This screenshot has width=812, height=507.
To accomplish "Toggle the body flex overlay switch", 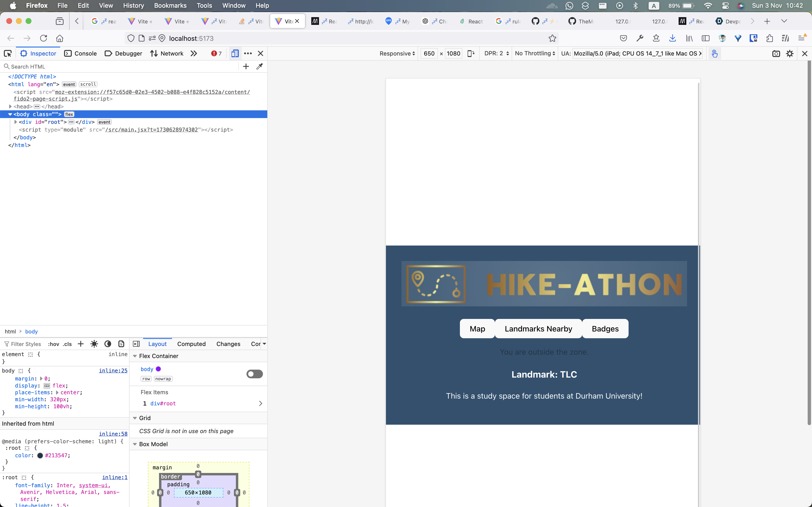I will point(254,373).
